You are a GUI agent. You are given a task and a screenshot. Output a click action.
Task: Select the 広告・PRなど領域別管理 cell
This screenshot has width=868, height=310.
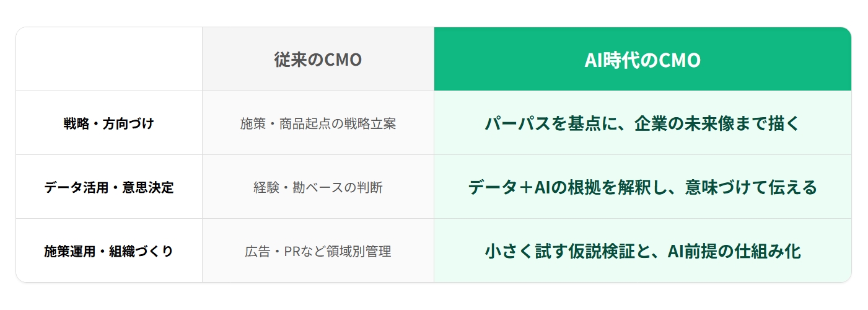tap(318, 252)
